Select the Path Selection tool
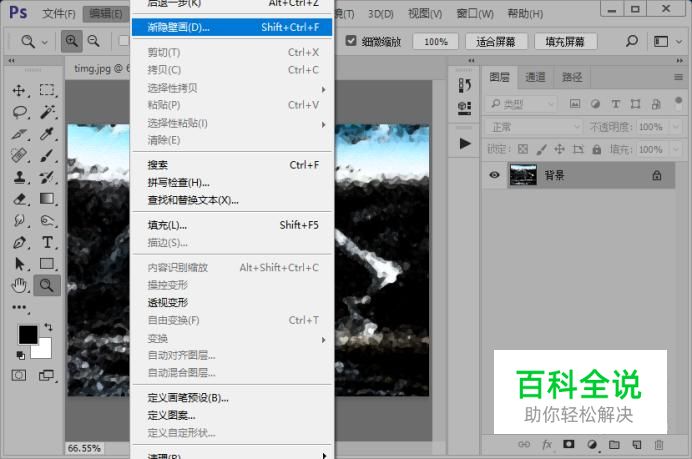This screenshot has width=692, height=459. [x=19, y=264]
